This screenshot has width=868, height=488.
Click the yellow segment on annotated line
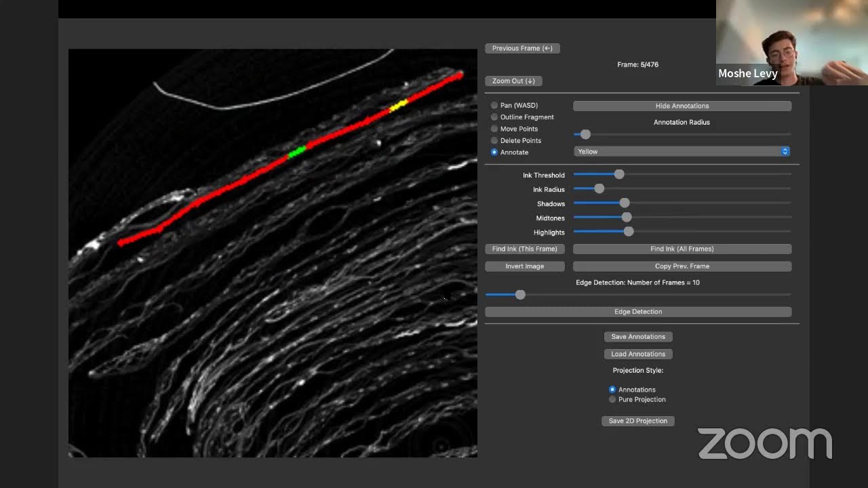(398, 106)
